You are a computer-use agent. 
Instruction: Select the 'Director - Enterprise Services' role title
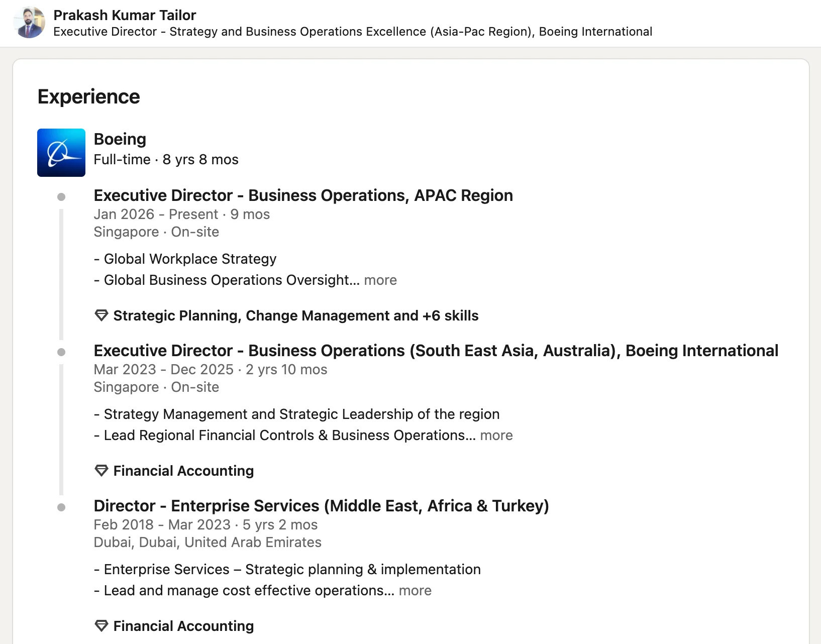(321, 506)
